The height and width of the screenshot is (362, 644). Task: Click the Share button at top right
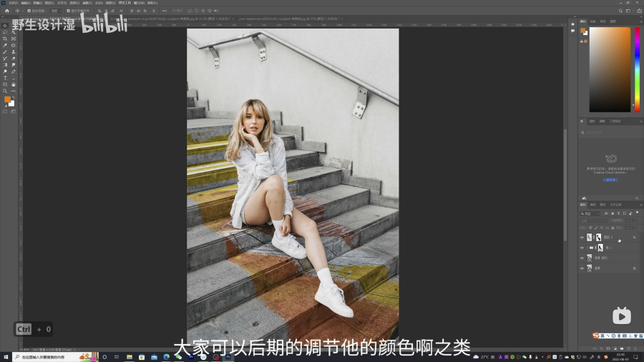639,11
